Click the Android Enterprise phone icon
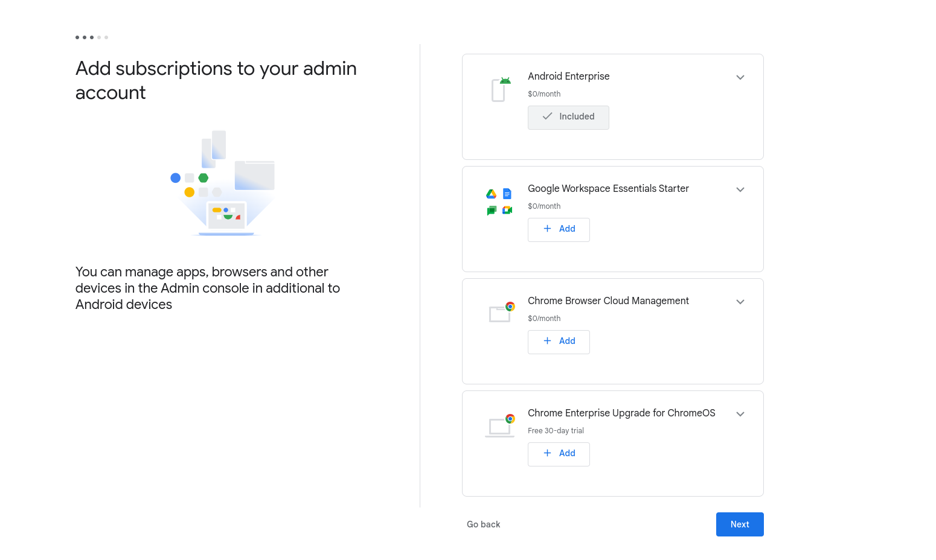The width and height of the screenshot is (936, 560). 501,89
